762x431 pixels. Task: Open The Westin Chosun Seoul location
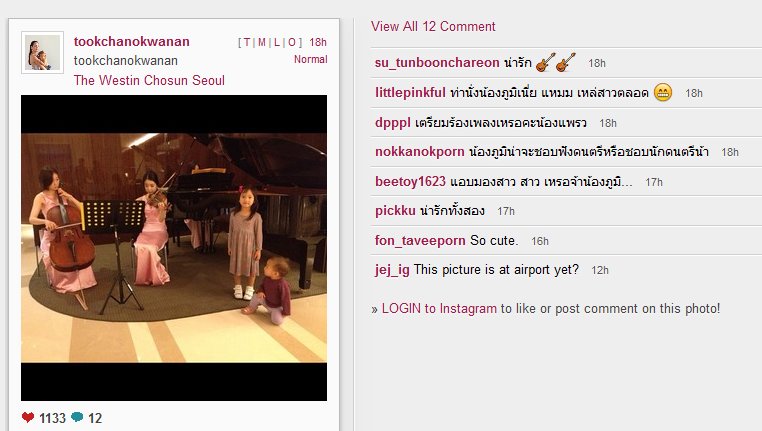point(149,81)
